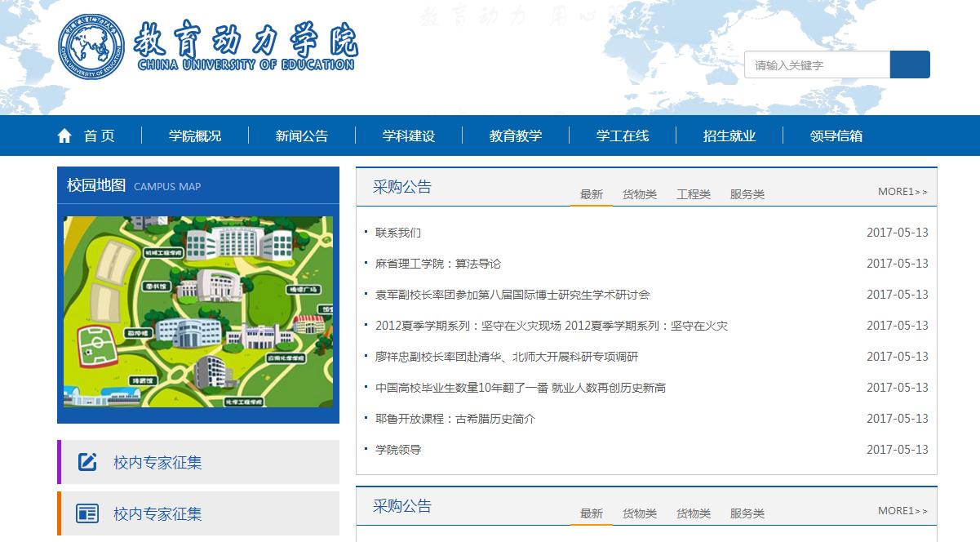Open the 学院概况 navigation menu
The width and height of the screenshot is (980, 542).
tap(195, 136)
